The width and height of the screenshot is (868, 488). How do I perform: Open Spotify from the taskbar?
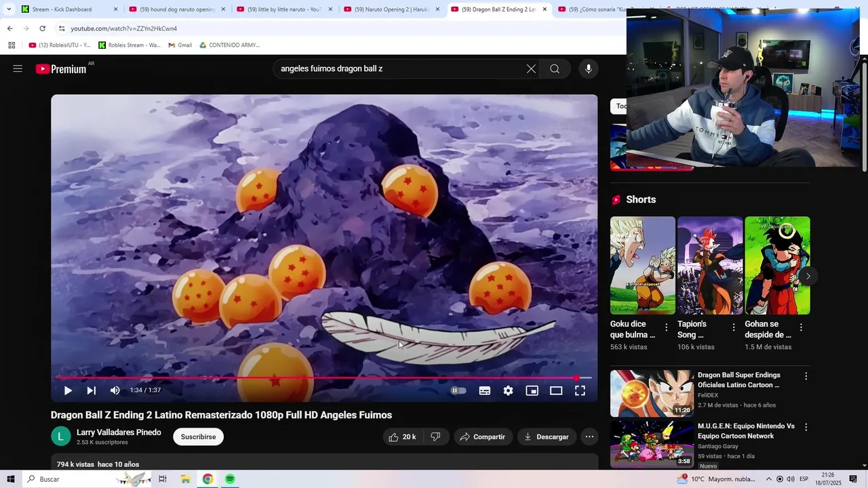(x=230, y=479)
